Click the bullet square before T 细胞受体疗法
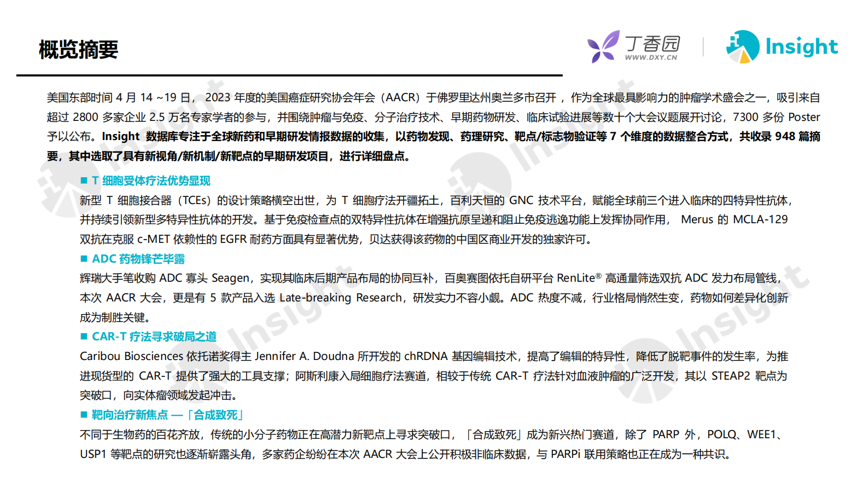The width and height of the screenshot is (868, 488). 84,181
